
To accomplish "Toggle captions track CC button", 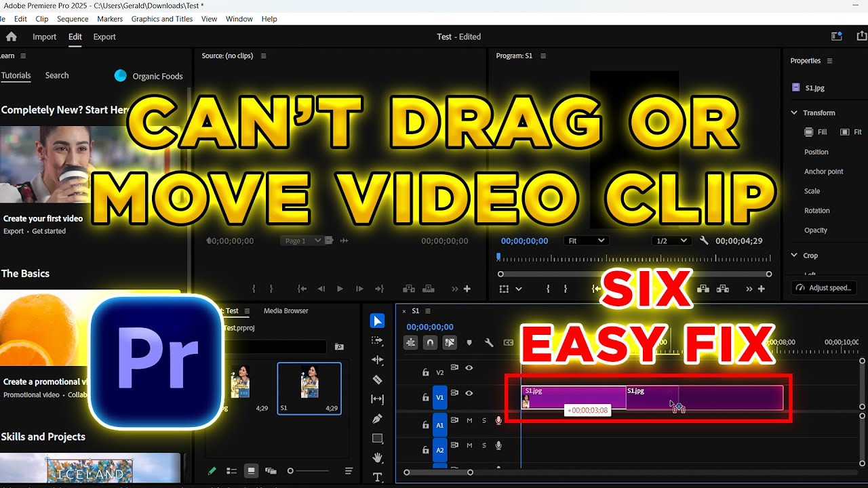I will [x=508, y=343].
